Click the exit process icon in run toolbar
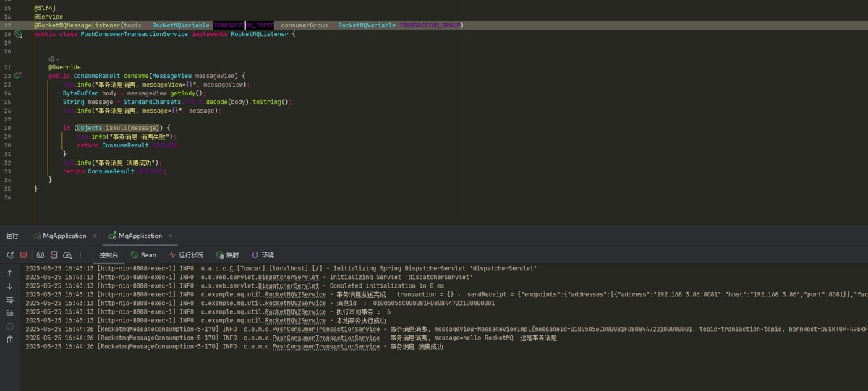 click(x=54, y=255)
